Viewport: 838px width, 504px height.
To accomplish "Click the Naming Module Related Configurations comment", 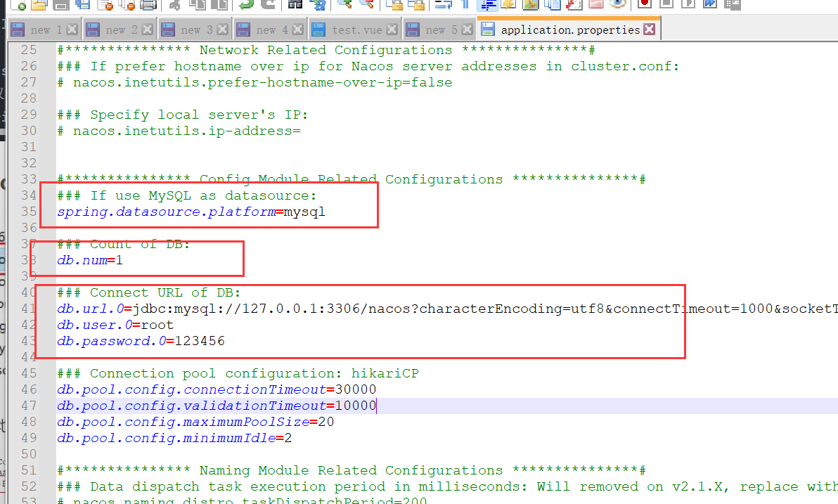I will tap(351, 470).
